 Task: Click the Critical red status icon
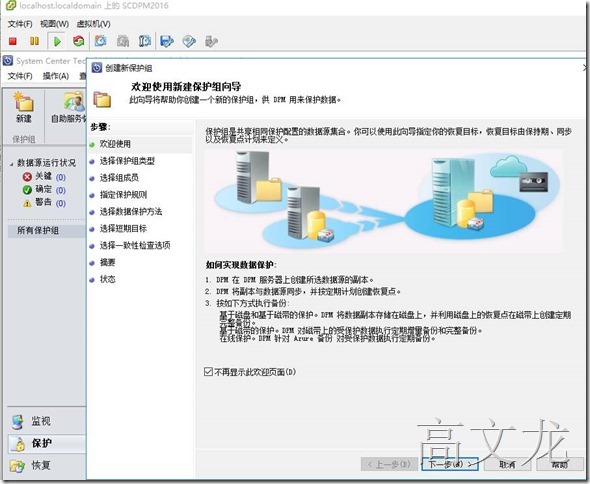coord(27,177)
